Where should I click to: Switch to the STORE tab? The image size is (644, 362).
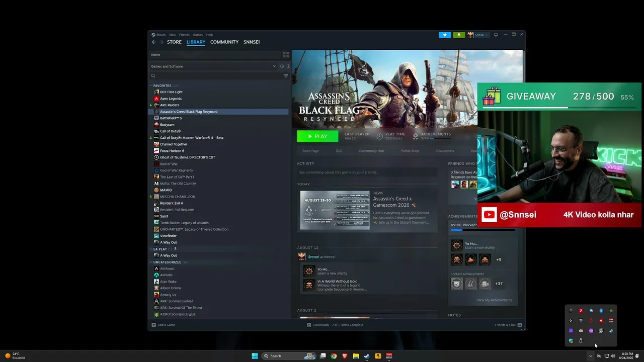[x=174, y=42]
